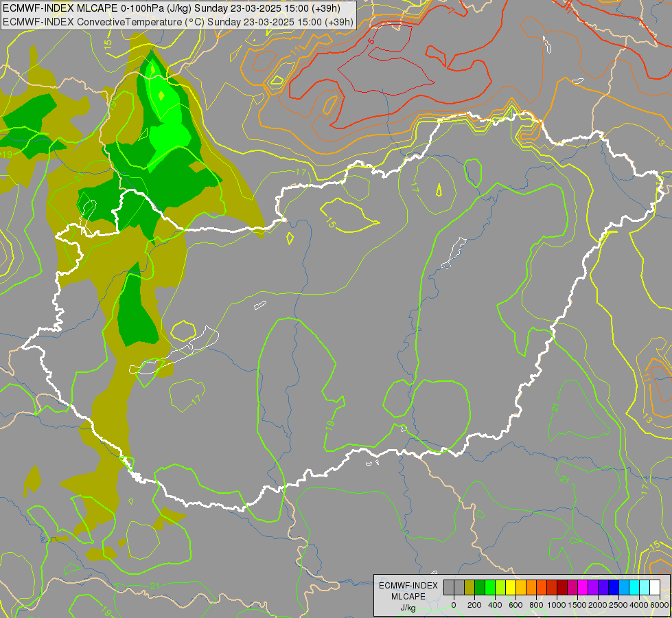Screen dimensions: 672x618
Task: Click the ConvectiveTemperature title line
Action: pos(178,21)
